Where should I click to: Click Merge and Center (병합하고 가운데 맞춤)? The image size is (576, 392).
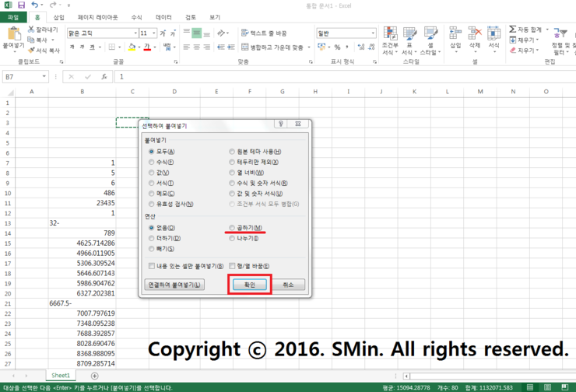tap(272, 47)
